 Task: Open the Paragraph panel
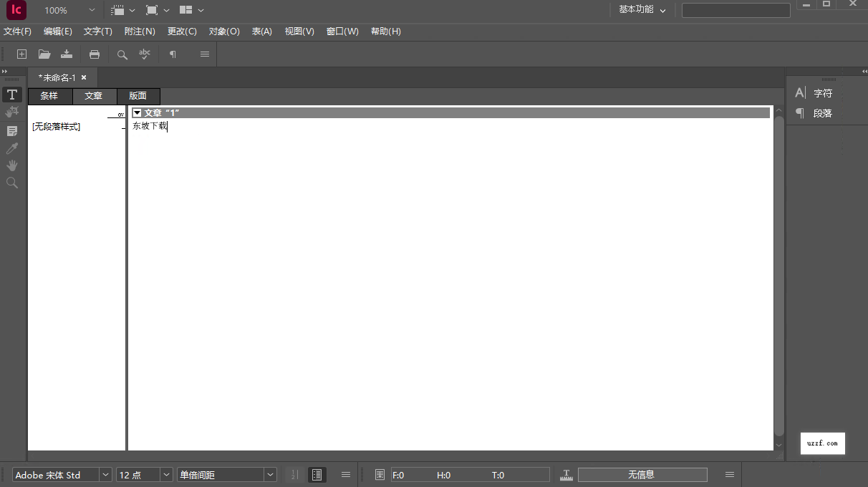(816, 113)
